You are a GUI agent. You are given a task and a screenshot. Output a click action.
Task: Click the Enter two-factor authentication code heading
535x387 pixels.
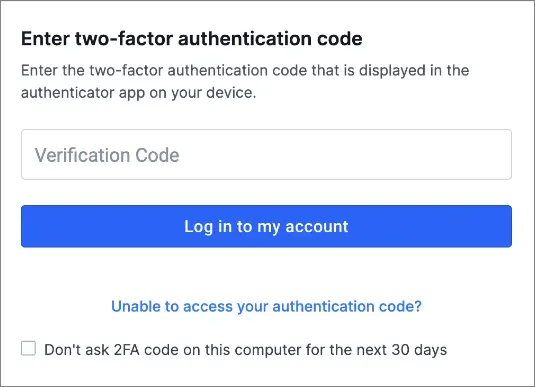click(192, 38)
